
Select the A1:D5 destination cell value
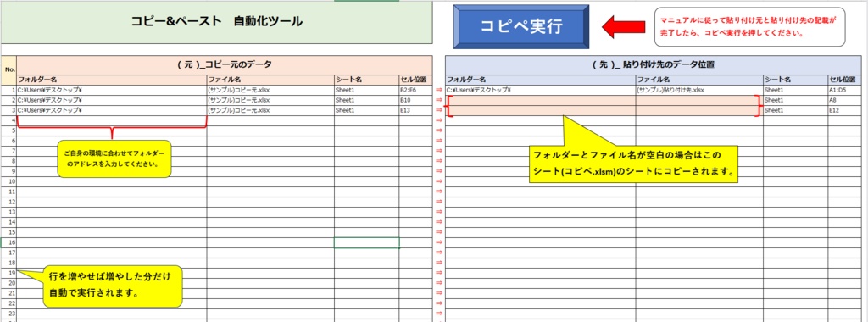pos(845,90)
